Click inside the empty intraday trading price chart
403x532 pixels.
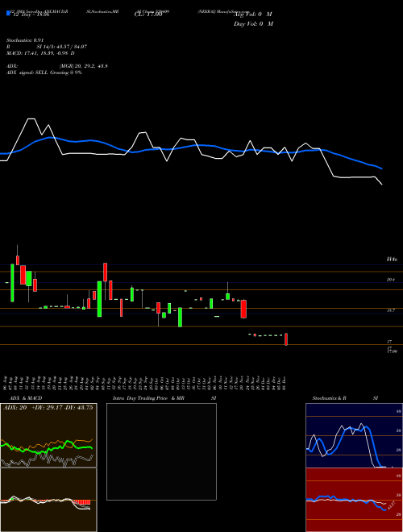(x=161, y=451)
